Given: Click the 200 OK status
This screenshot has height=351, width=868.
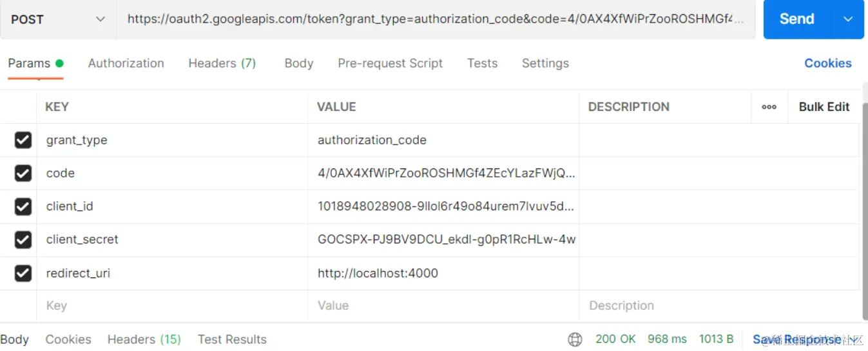Looking at the screenshot, I should coord(615,339).
